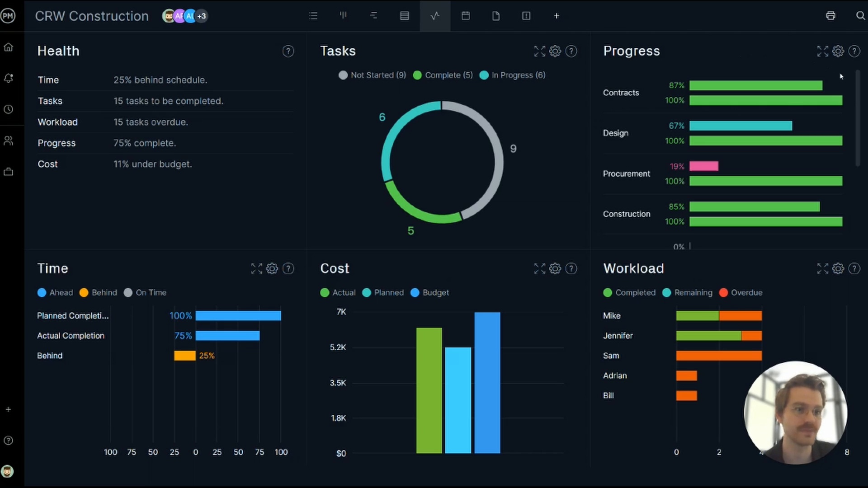Image resolution: width=868 pixels, height=488 pixels.
Task: Open the PM logo home icon
Action: (8, 16)
